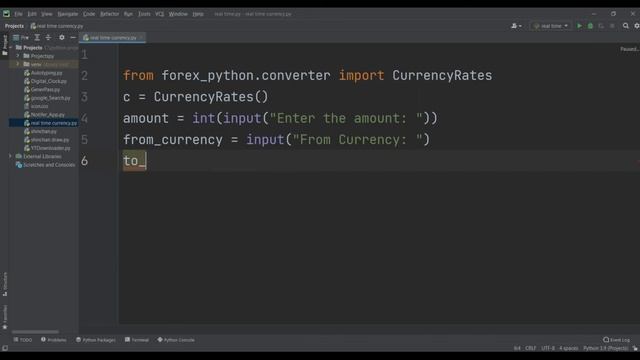Click the Python interpreter status entry
Viewport: 640px width, 360px height.
pos(605,348)
